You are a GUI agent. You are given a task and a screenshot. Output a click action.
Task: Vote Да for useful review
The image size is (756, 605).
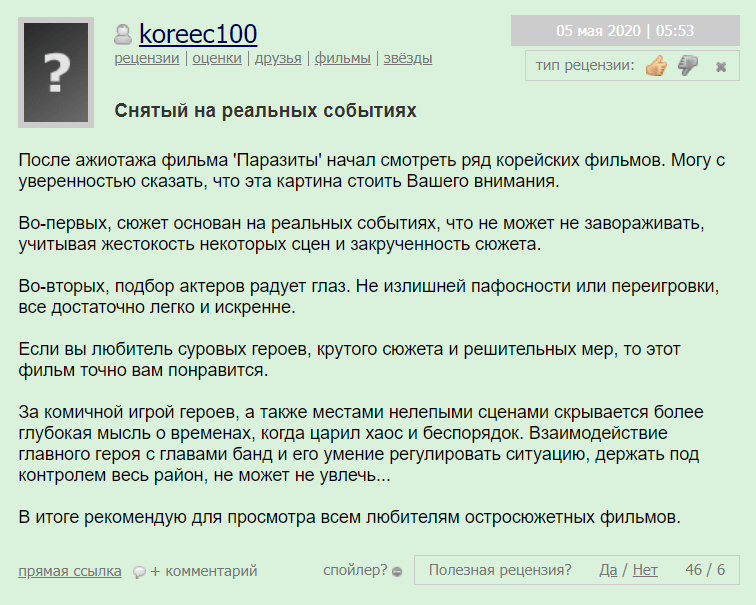click(x=608, y=570)
